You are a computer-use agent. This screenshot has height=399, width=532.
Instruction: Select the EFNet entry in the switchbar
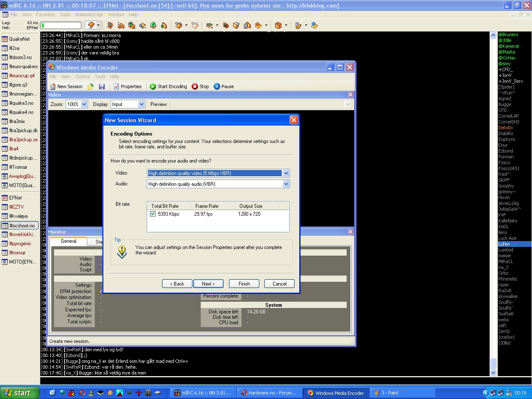(x=20, y=198)
